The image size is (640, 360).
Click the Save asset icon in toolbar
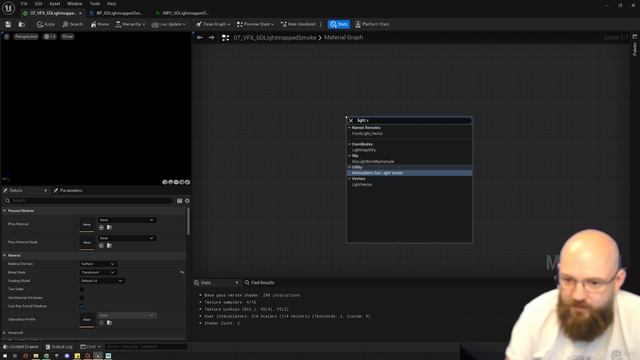pyautogui.click(x=8, y=24)
